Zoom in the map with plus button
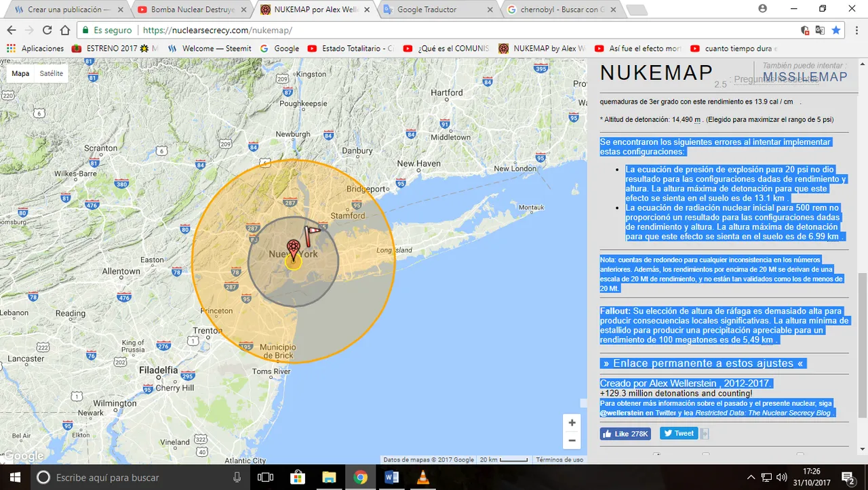 pos(572,422)
